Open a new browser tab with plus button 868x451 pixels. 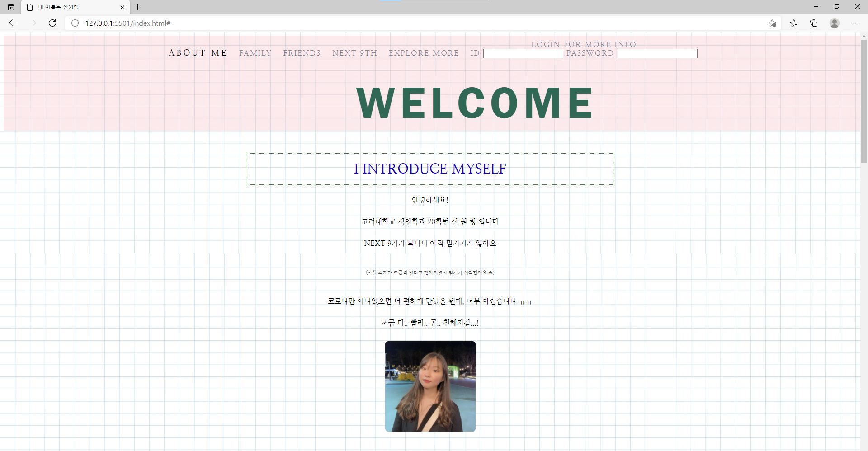[x=138, y=7]
